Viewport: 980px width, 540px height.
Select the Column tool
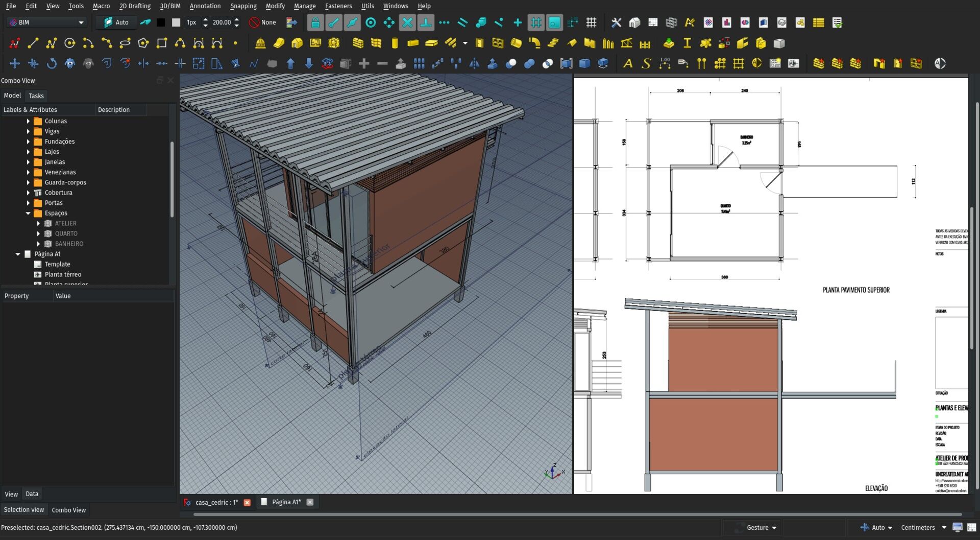[x=395, y=43]
